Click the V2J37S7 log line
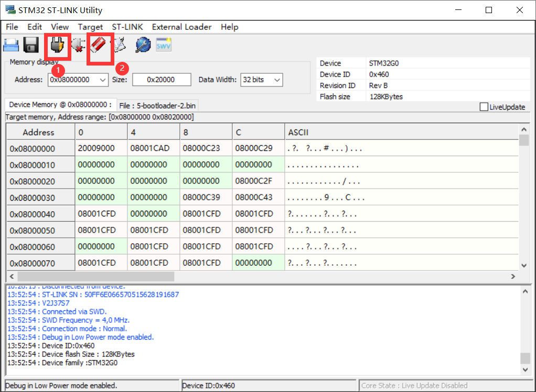536x392 pixels. click(38, 303)
